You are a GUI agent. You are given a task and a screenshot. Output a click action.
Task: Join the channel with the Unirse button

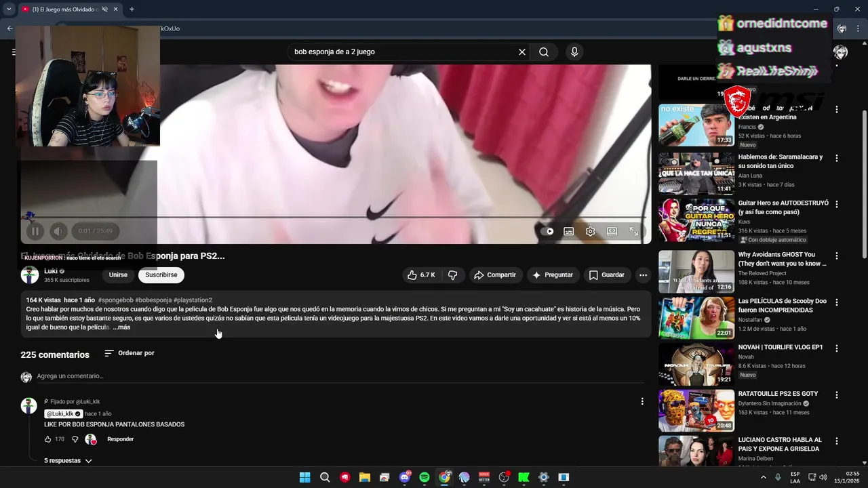click(x=118, y=275)
